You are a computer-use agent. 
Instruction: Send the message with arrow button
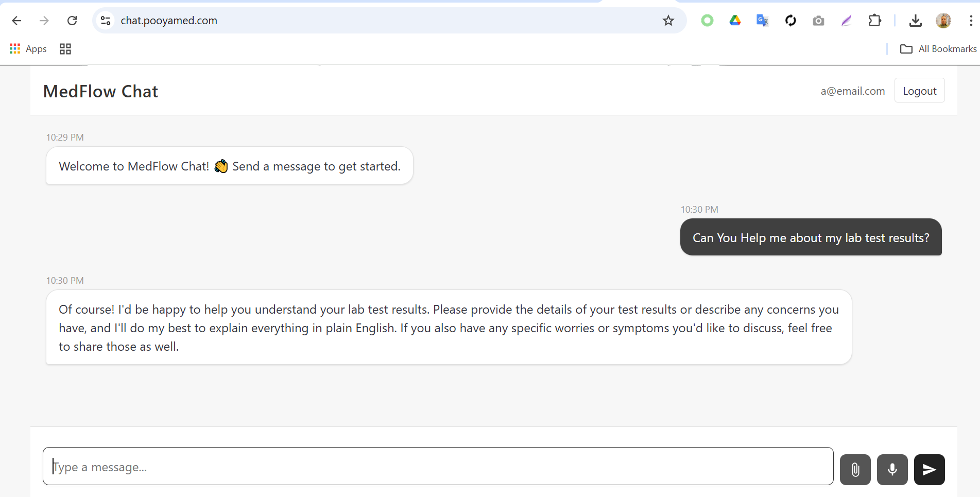[929, 469]
